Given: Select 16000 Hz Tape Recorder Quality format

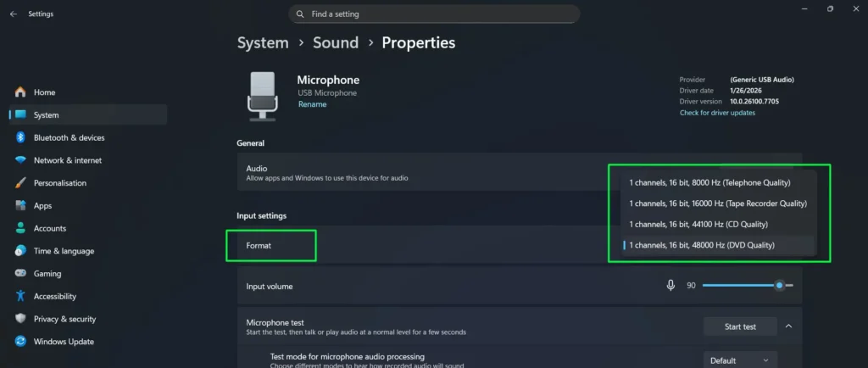Looking at the screenshot, I should (718, 204).
